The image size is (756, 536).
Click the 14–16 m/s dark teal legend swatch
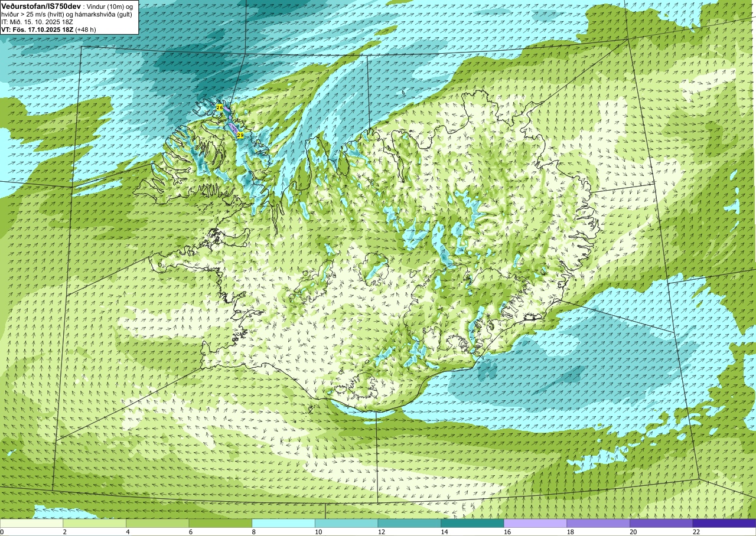[x=472, y=523]
